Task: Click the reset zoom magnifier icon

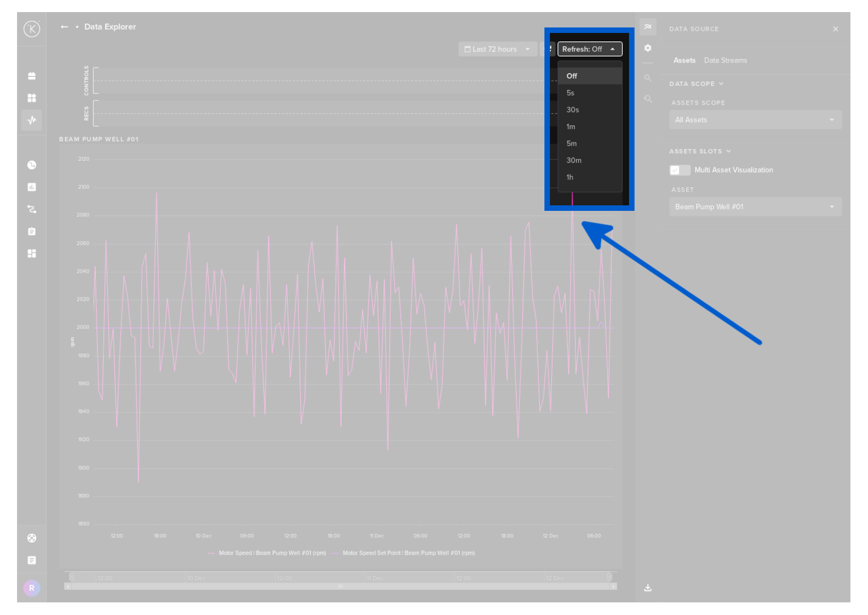Action: pyautogui.click(x=648, y=99)
